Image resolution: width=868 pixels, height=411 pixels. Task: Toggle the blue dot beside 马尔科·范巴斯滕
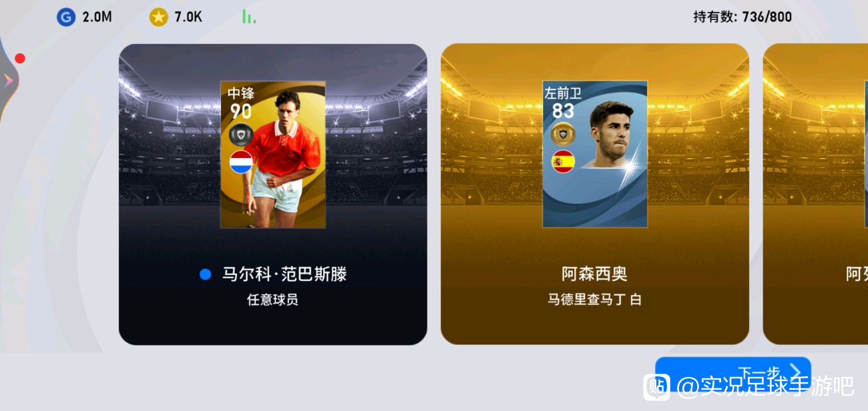pos(206,274)
